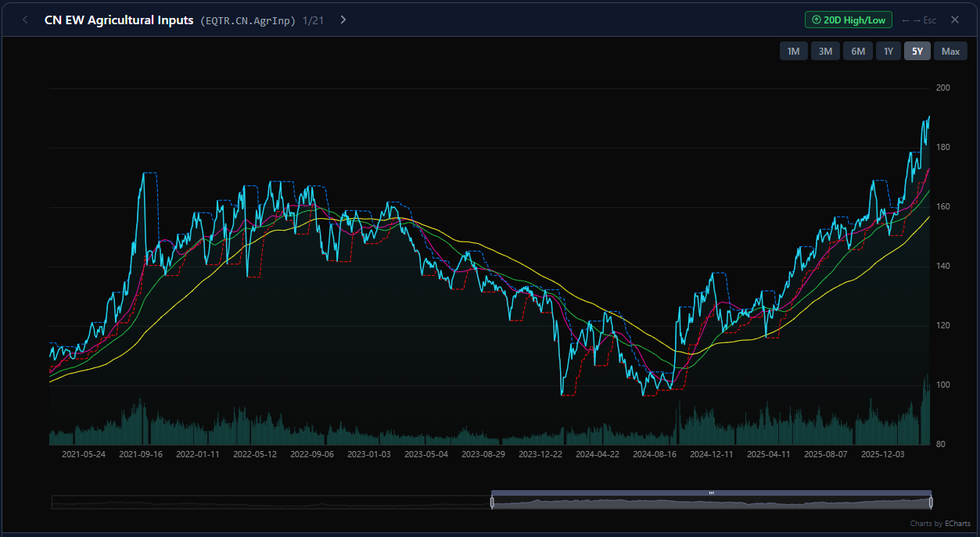The width and height of the screenshot is (980, 537).
Task: Click the 200 price axis label
Action: (942, 88)
